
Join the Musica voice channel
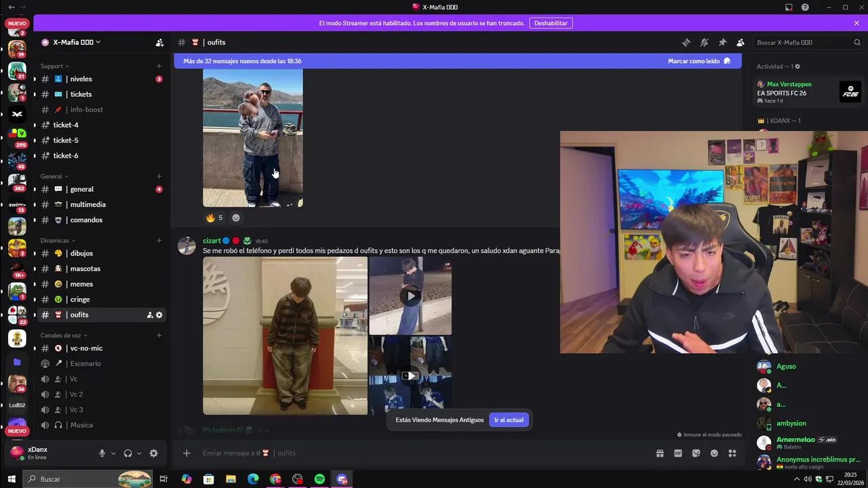102,425
